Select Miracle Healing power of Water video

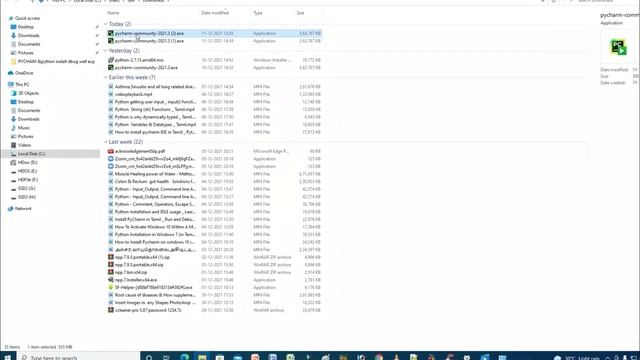click(x=155, y=174)
